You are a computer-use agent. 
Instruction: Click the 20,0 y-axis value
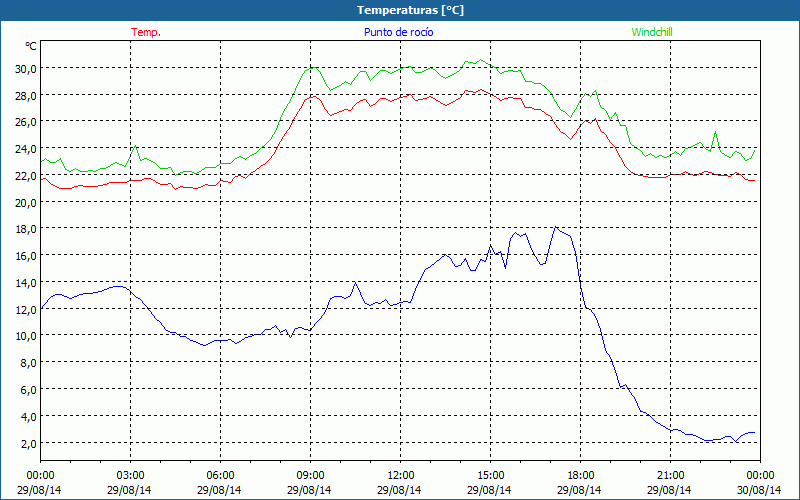26,203
